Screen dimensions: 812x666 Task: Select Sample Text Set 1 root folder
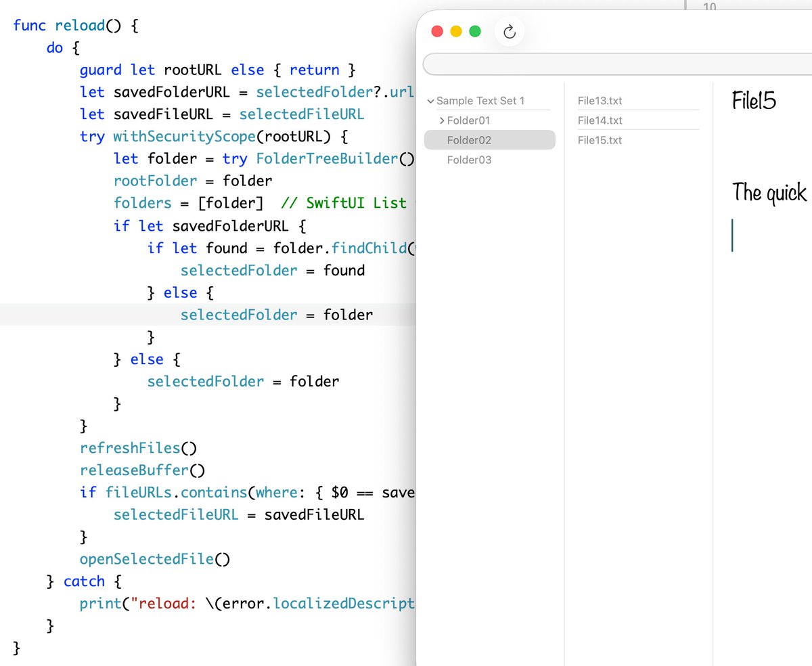point(480,101)
